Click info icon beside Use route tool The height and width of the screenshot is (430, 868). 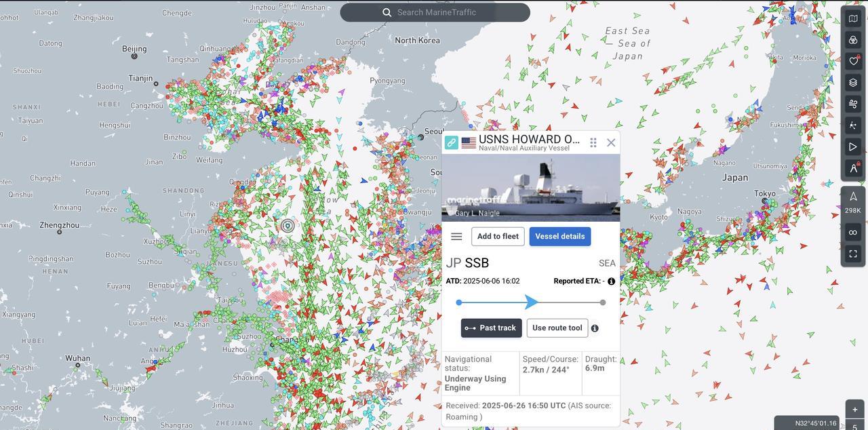pyautogui.click(x=595, y=328)
